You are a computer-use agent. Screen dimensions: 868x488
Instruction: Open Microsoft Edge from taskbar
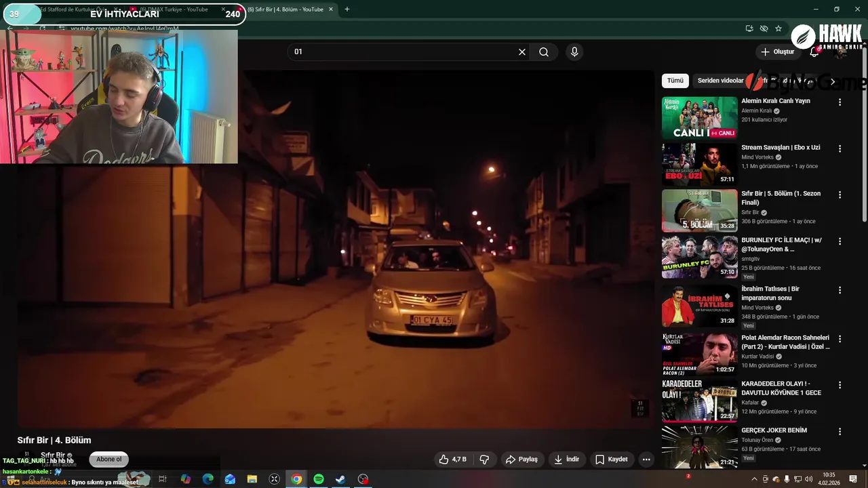click(208, 479)
